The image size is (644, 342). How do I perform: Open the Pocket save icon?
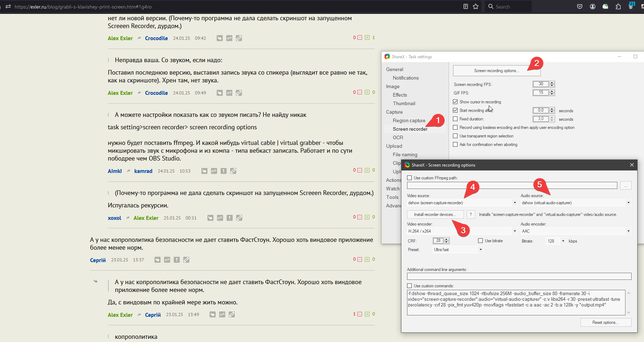click(580, 6)
